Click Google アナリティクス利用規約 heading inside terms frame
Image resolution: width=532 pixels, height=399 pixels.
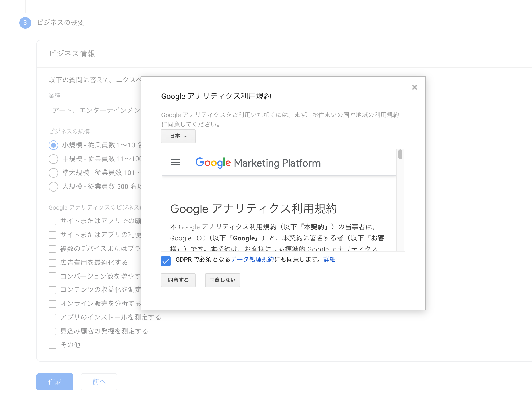click(x=253, y=209)
